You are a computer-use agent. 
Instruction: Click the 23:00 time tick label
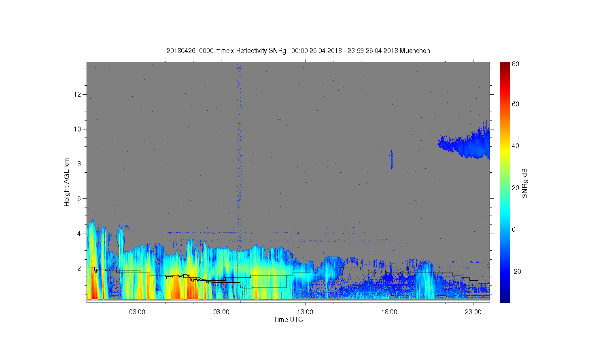click(x=473, y=312)
